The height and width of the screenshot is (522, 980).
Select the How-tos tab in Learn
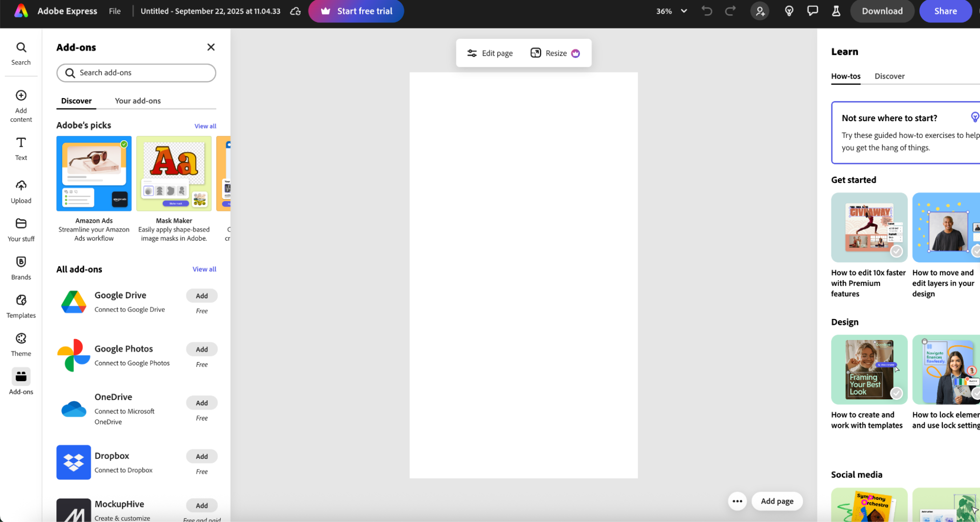click(x=846, y=76)
